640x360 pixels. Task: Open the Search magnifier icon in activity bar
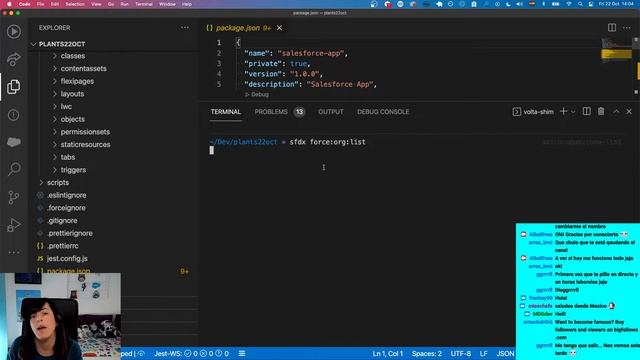13,169
